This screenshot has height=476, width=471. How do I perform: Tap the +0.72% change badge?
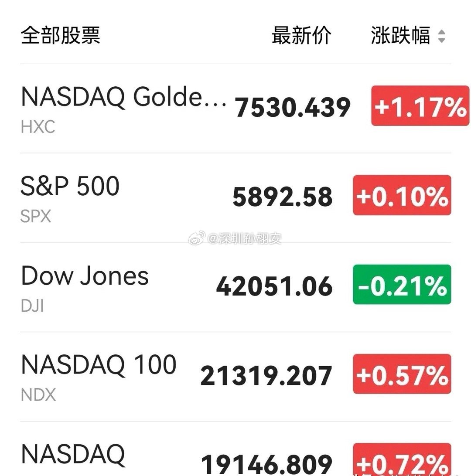(x=402, y=459)
